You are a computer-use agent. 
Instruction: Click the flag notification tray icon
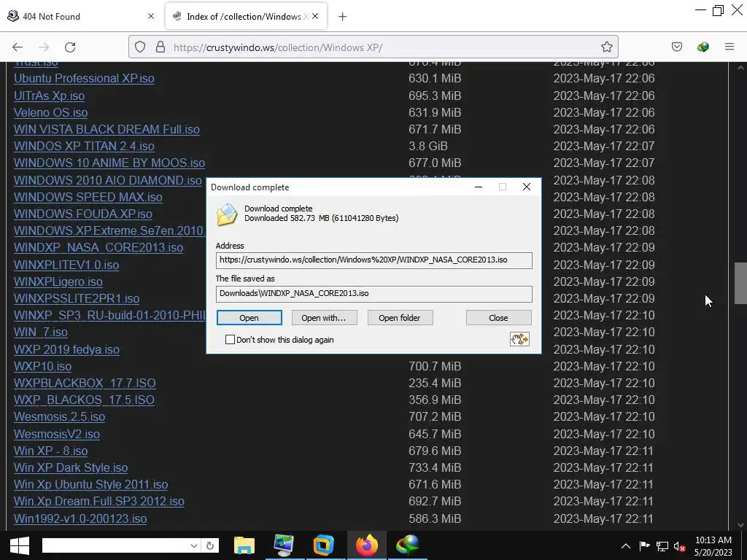(644, 546)
